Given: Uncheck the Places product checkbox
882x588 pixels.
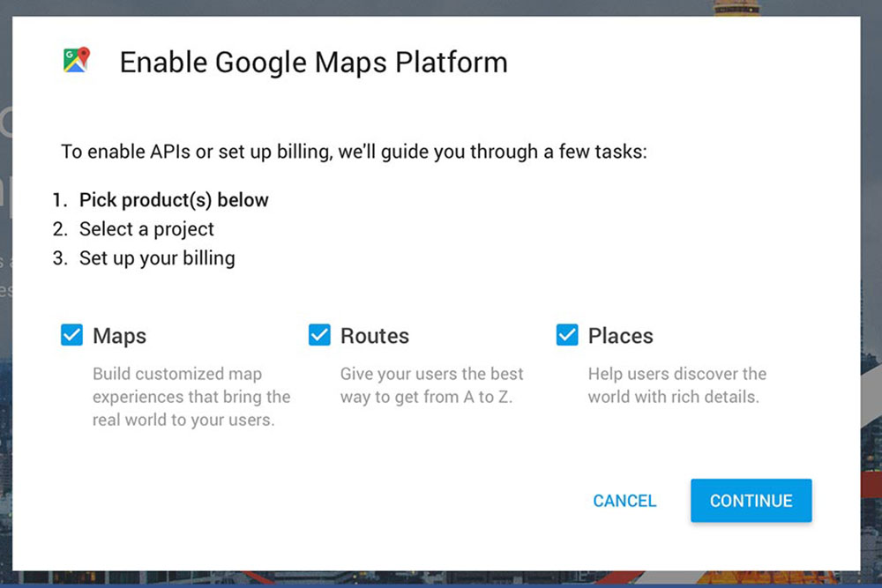Looking at the screenshot, I should [567, 334].
